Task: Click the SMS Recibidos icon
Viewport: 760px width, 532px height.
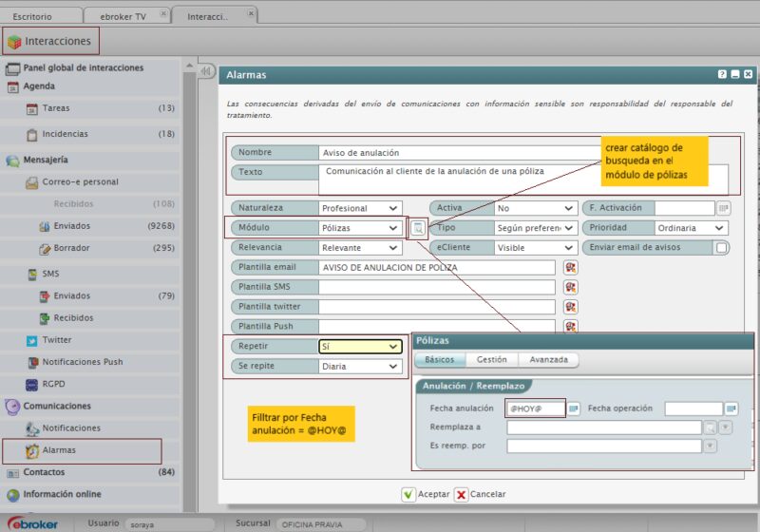Action: [x=45, y=318]
